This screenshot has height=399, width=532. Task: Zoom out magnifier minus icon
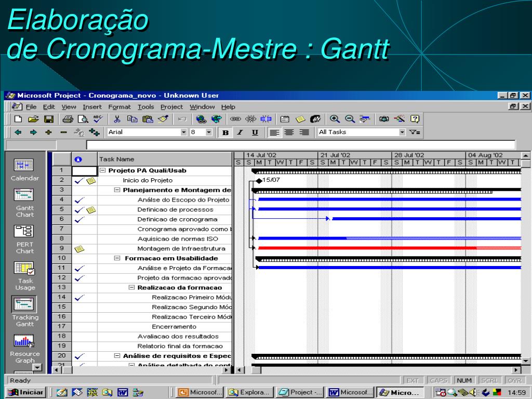[350, 119]
